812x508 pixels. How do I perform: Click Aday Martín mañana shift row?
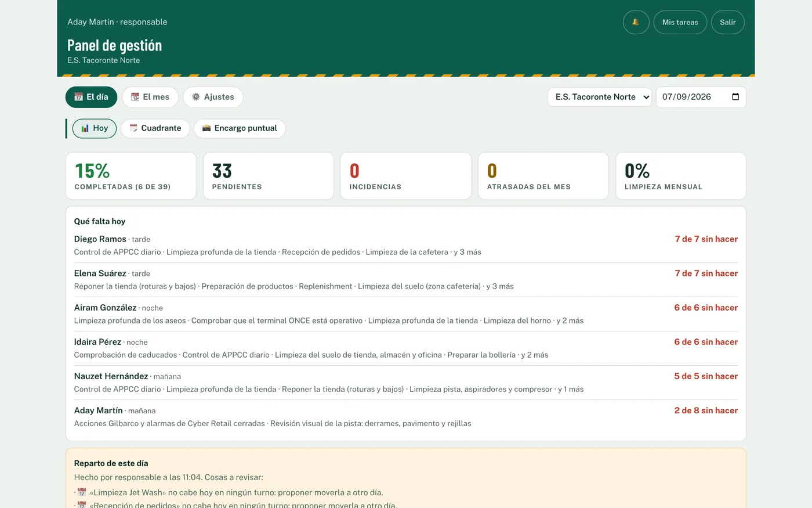point(406,417)
